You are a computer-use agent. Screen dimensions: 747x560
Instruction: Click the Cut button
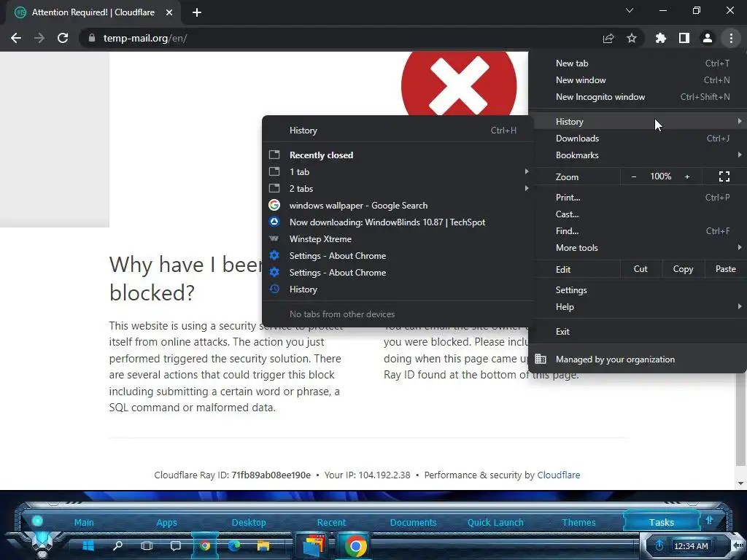click(640, 269)
